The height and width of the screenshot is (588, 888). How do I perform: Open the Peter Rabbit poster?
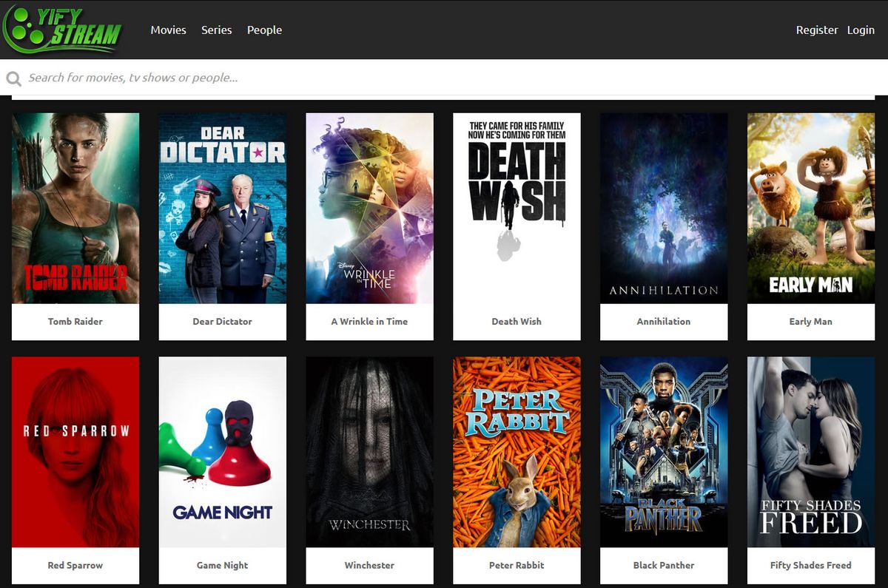tap(517, 452)
